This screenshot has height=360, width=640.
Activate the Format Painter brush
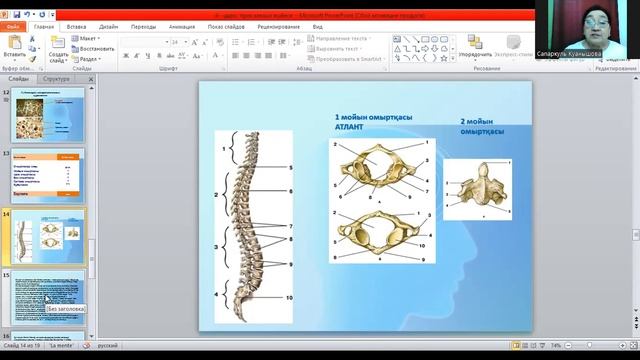coord(32,59)
